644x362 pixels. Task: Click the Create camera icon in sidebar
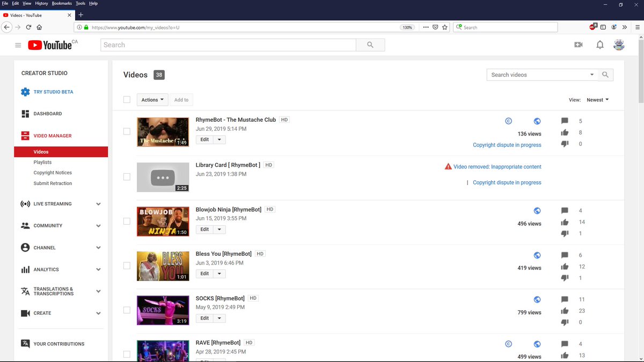[x=25, y=313]
